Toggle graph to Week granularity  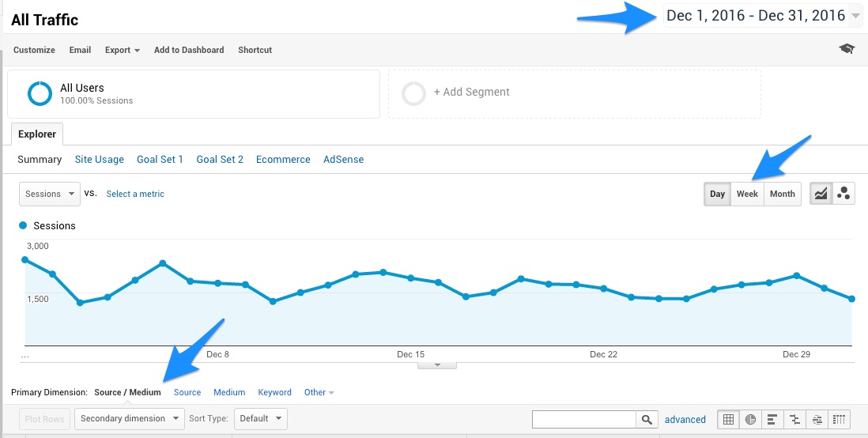747,194
